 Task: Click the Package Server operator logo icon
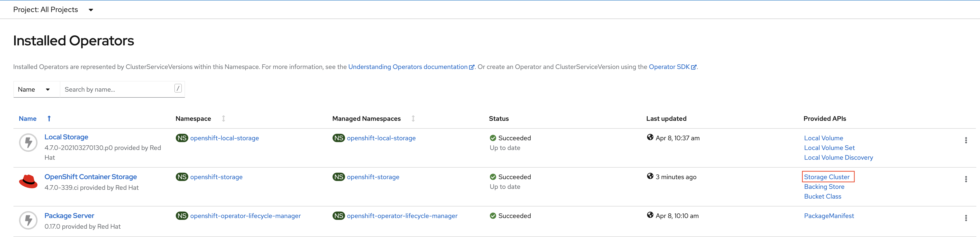pyautogui.click(x=28, y=220)
